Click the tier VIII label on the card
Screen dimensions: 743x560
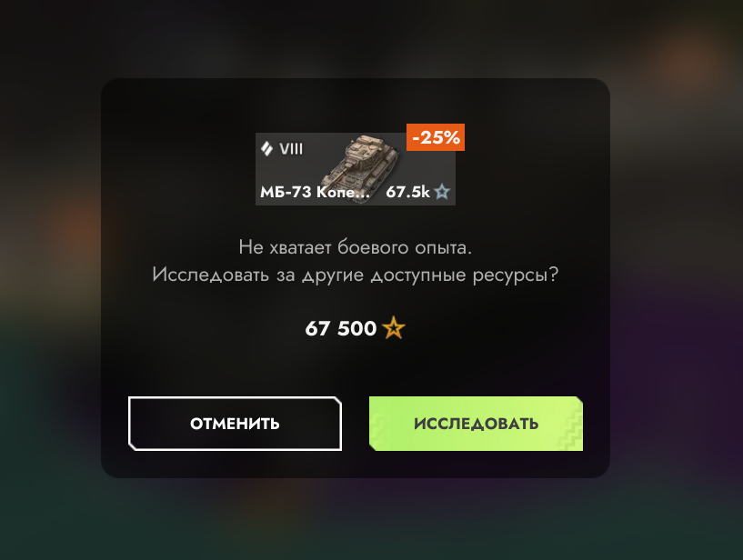[x=291, y=149]
